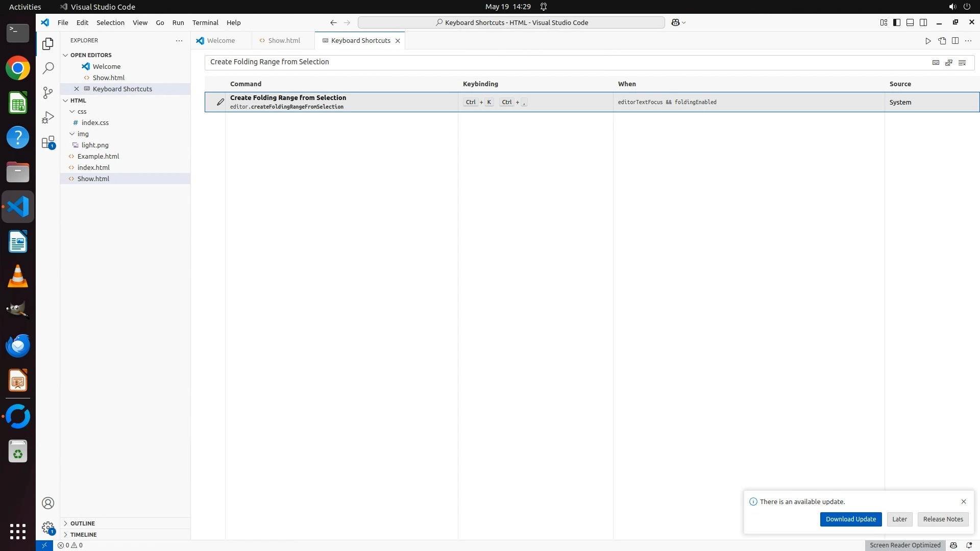
Task: Click the Record Keys icon in search box
Action: (936, 62)
